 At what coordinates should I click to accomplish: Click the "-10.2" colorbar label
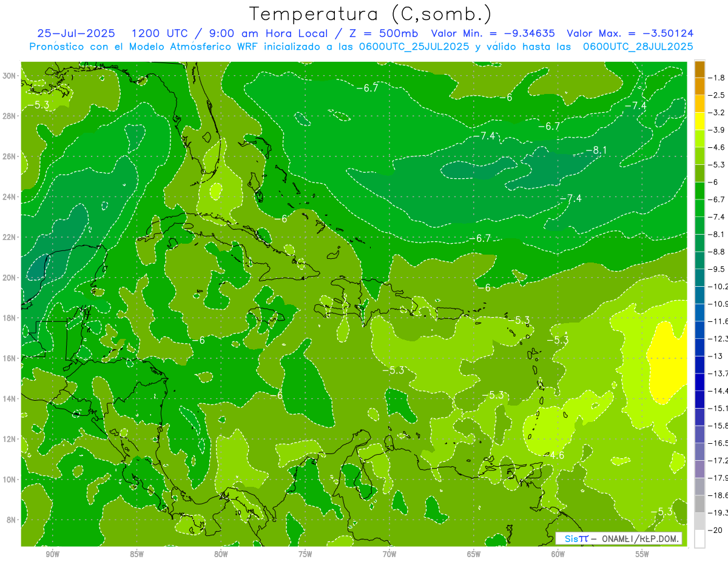pos(719,286)
